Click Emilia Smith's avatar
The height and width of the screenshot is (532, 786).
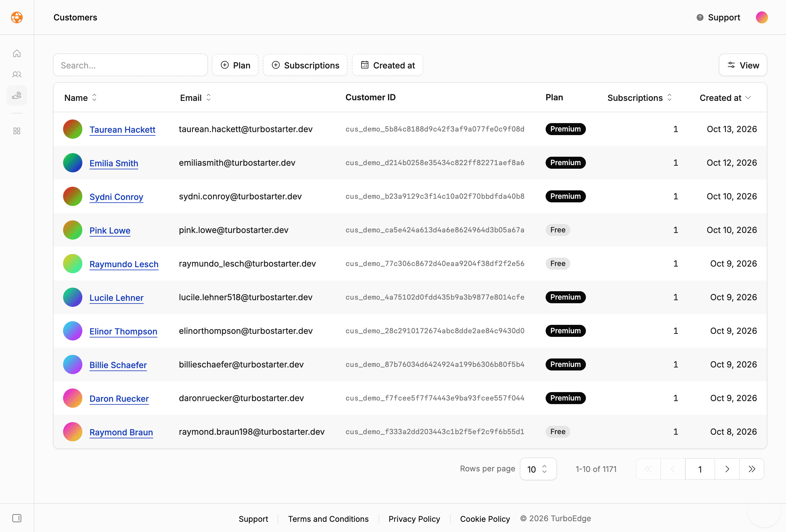tap(73, 163)
